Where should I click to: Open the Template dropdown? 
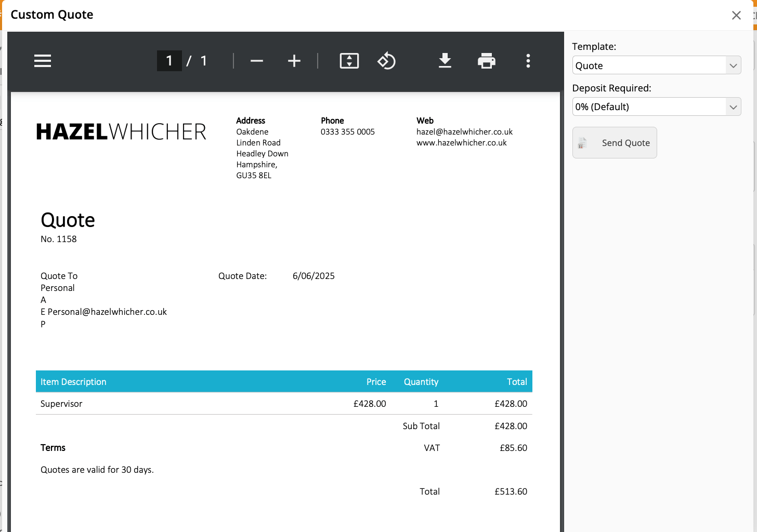656,65
